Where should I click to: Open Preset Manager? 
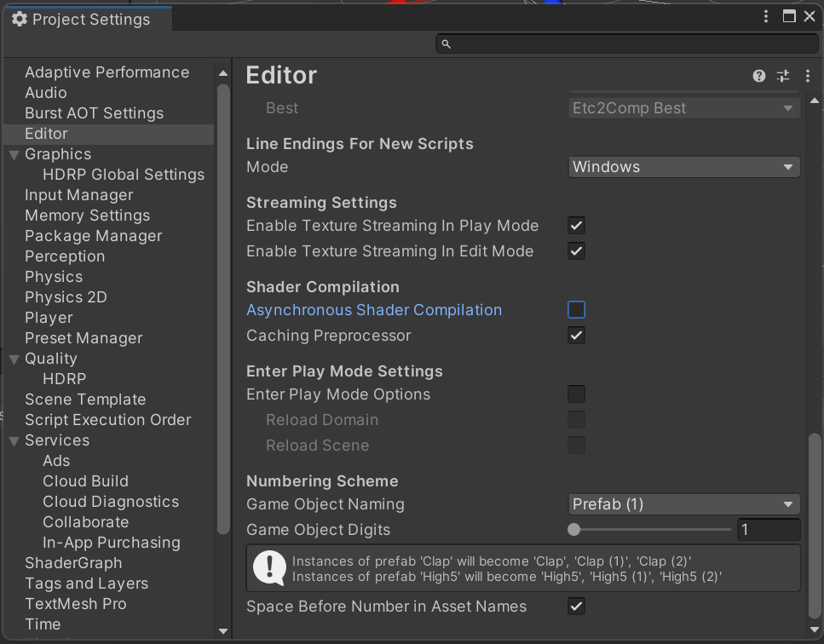tap(84, 339)
